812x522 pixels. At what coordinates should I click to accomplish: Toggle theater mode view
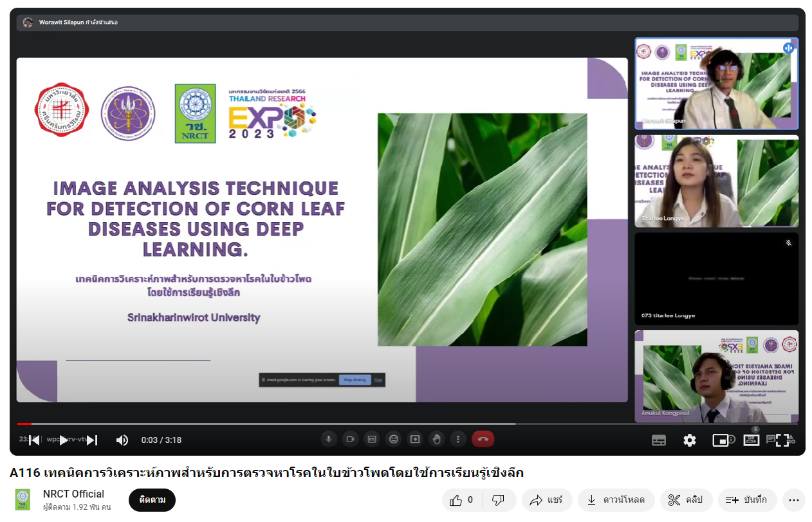point(751,440)
